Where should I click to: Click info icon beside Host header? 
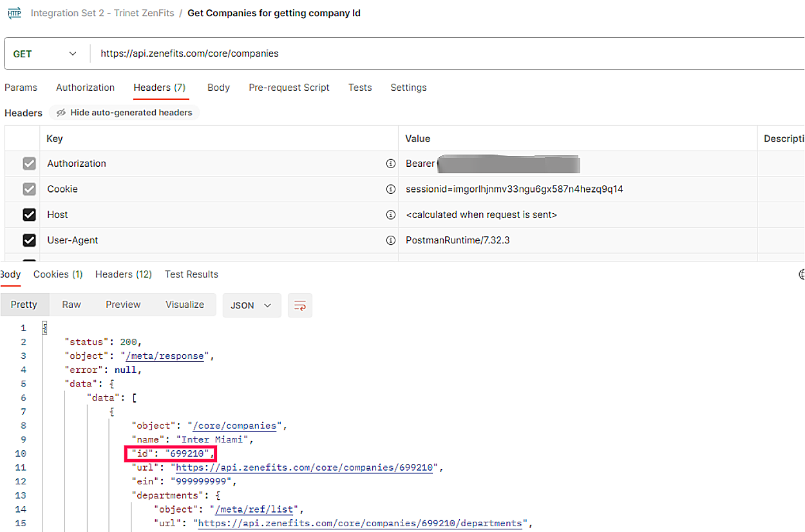coord(390,214)
